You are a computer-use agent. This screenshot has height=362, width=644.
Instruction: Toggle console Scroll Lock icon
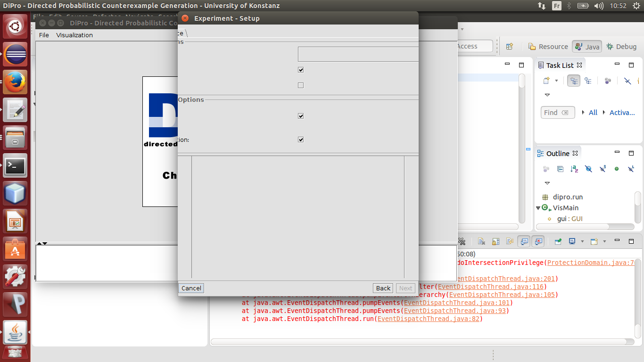[x=495, y=241]
